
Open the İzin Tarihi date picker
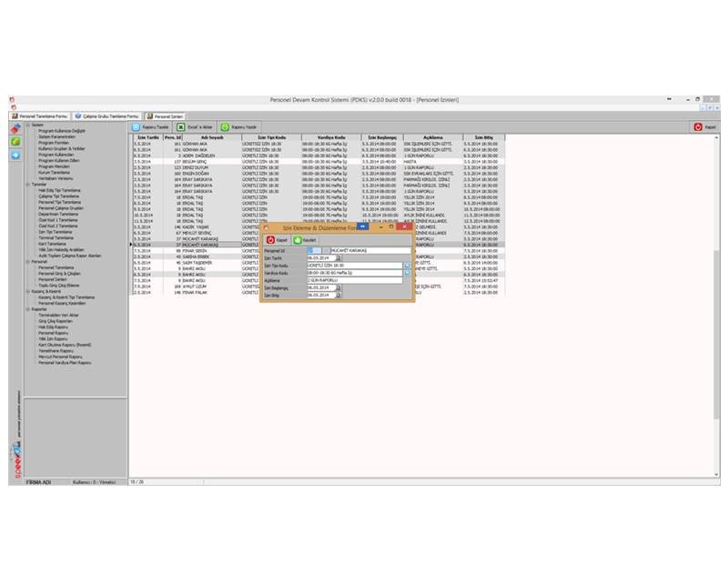339,258
